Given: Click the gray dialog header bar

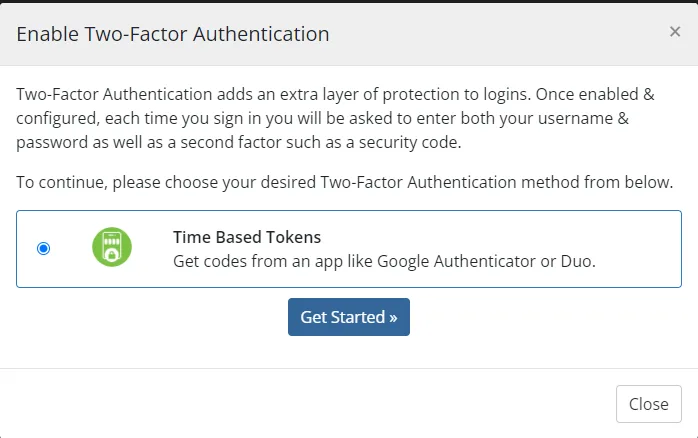Looking at the screenshot, I should [500, 34].
